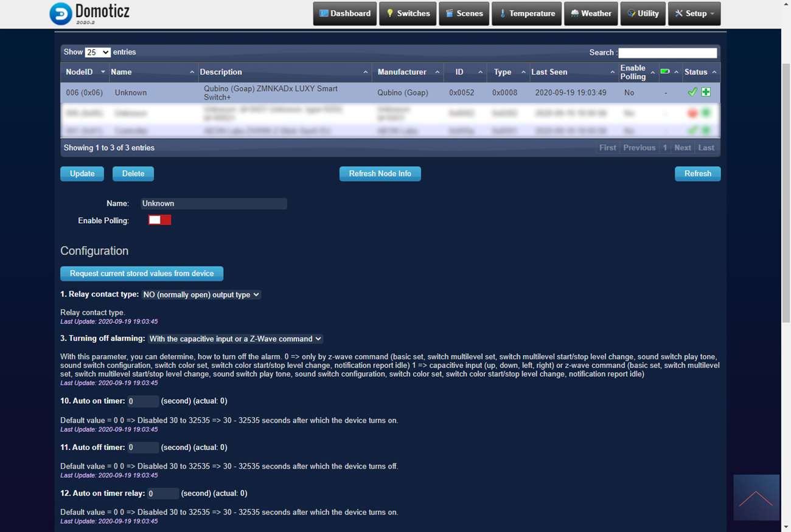Request current stored values from device
The image size is (791, 532).
(142, 274)
